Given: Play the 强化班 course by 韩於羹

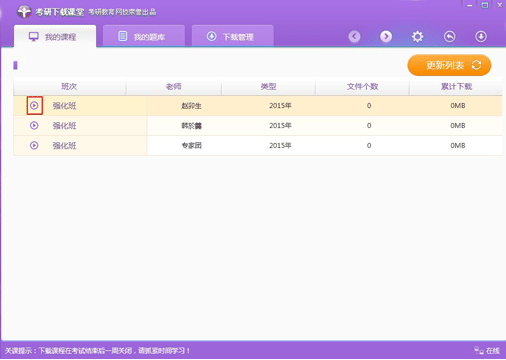Looking at the screenshot, I should click(34, 126).
